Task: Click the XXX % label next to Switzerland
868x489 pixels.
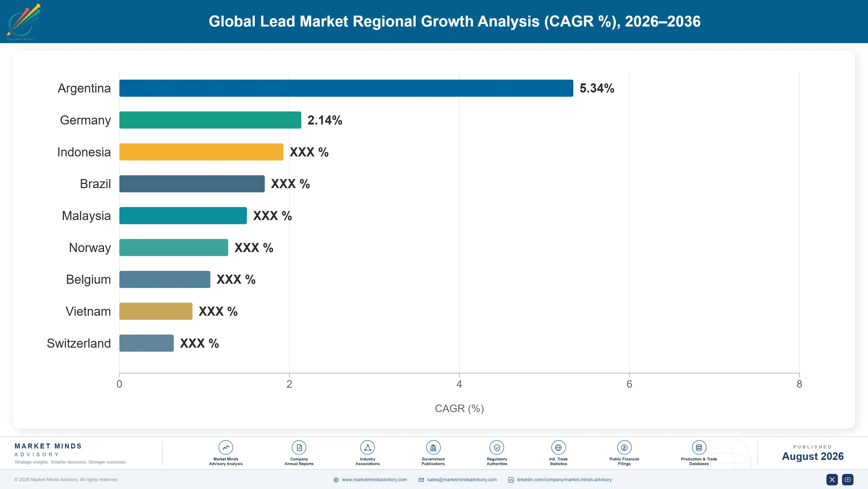Action: (199, 343)
